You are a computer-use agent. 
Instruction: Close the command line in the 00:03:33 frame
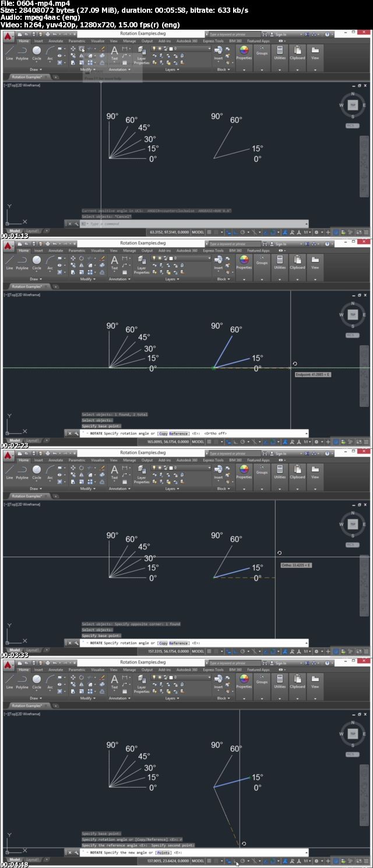[x=69, y=643]
